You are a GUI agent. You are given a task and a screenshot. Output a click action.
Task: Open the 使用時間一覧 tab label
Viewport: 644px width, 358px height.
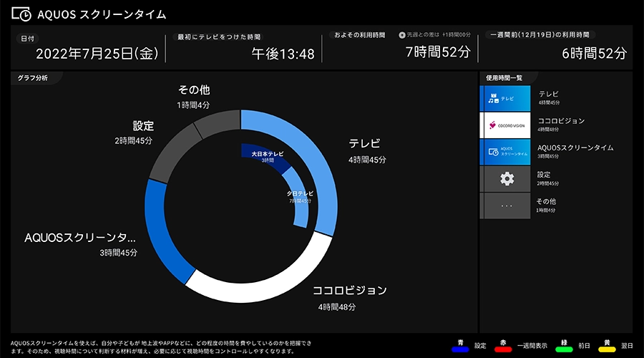coord(504,77)
